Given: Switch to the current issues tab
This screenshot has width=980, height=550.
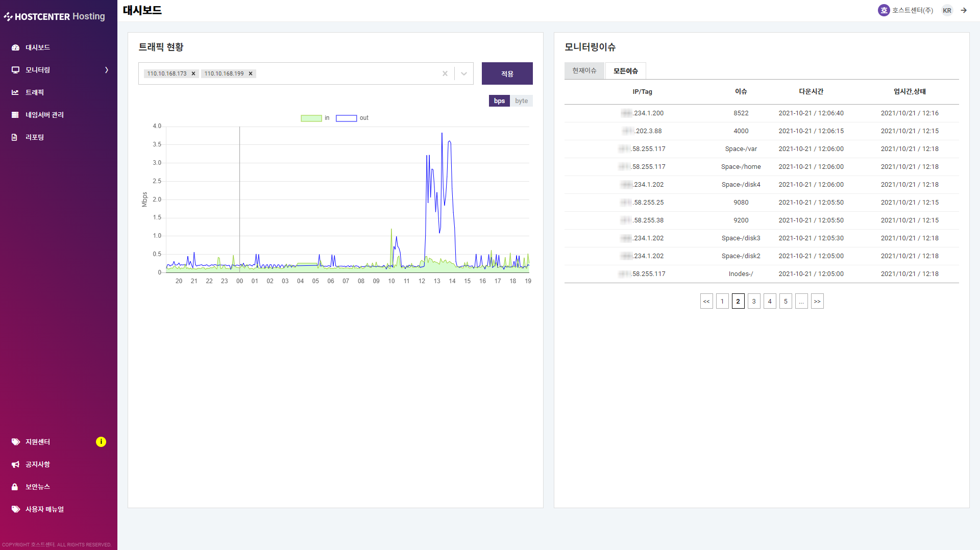Looking at the screenshot, I should click(584, 71).
